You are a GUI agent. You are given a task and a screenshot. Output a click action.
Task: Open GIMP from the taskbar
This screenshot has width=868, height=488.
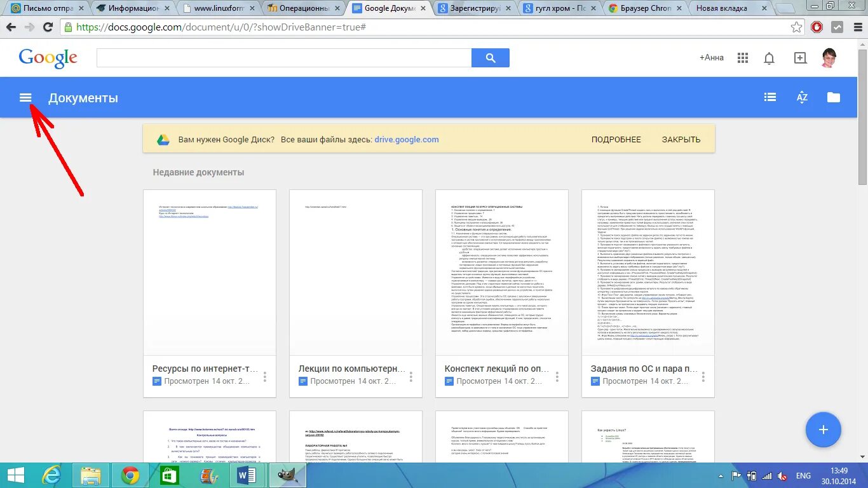[287, 475]
